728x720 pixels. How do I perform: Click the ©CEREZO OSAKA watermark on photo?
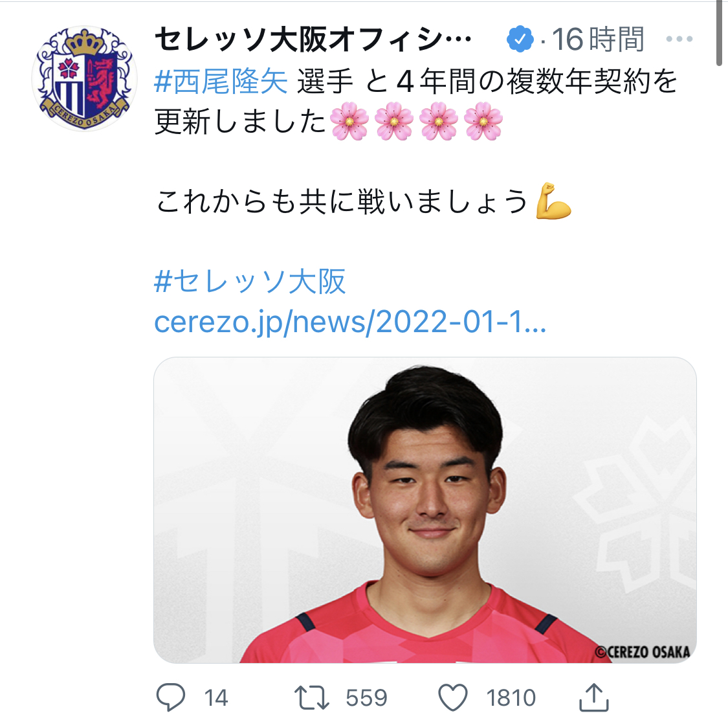[x=643, y=652]
